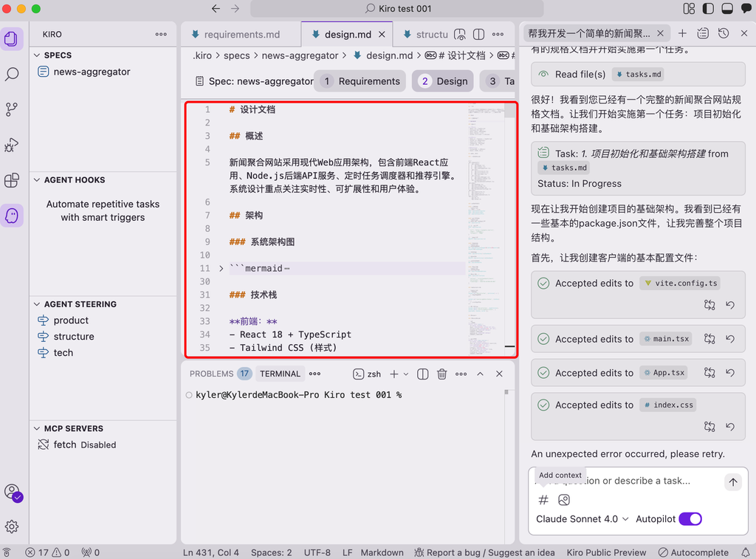Collapse the MCP SERVERS section
Image resolution: width=756 pixels, height=559 pixels.
(x=37, y=428)
